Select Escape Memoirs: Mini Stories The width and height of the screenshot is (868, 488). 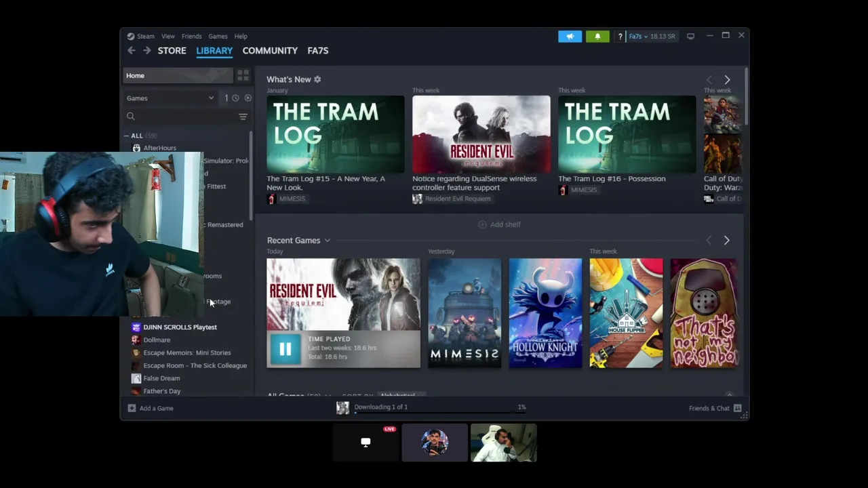click(x=186, y=353)
